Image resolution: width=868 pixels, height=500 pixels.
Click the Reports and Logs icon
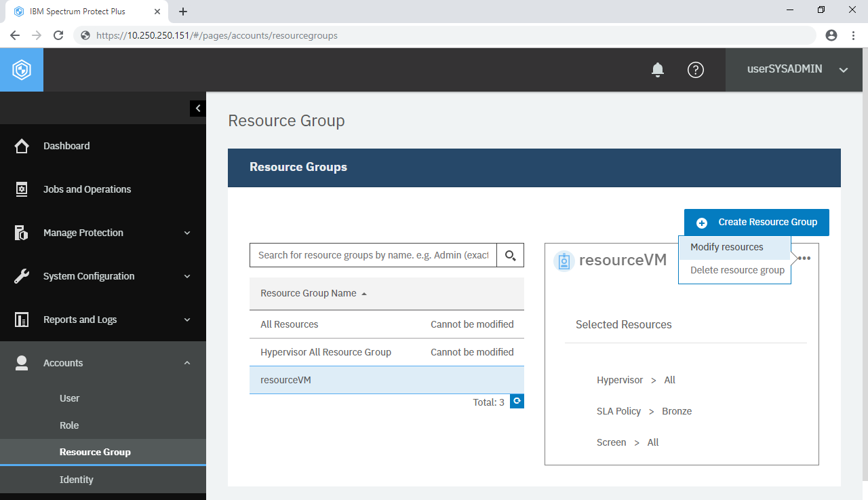[x=22, y=320]
